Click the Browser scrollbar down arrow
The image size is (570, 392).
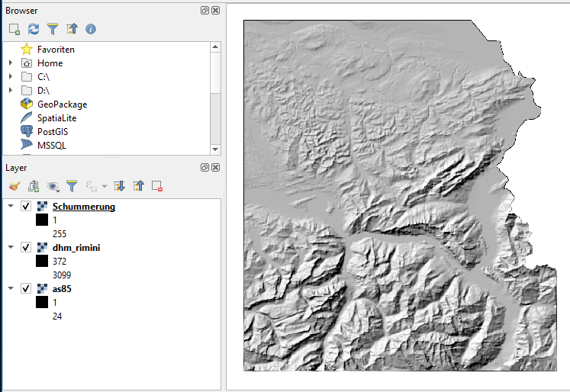[215, 149]
